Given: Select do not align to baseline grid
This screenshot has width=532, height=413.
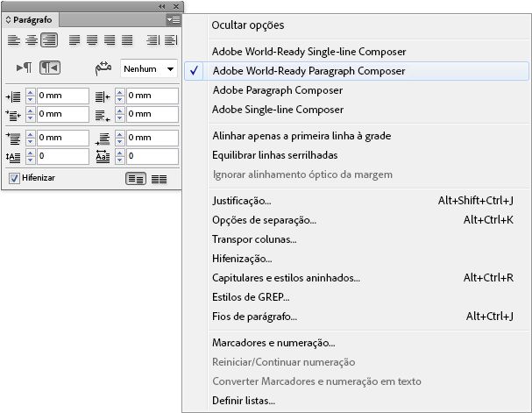Looking at the screenshot, I should click(136, 179).
